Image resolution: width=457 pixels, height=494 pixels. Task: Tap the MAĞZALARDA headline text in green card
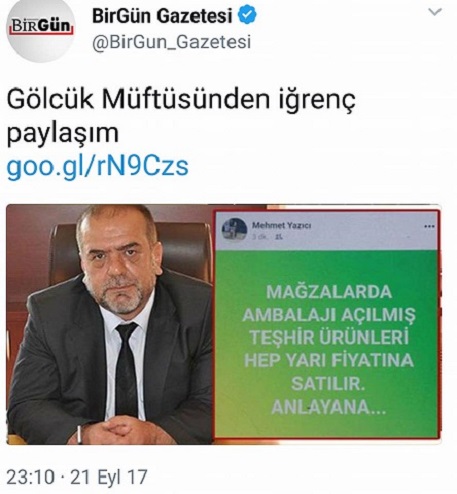[x=329, y=292]
